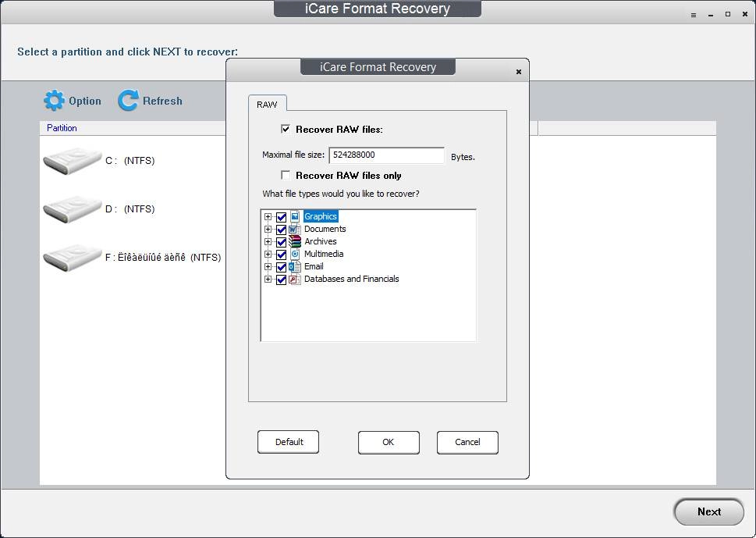This screenshot has width=756, height=538.
Task: Click the Cancel button
Action: [467, 443]
